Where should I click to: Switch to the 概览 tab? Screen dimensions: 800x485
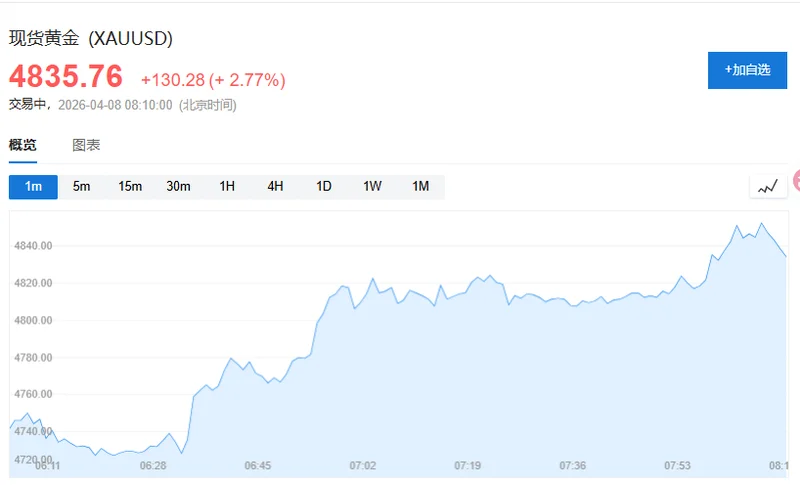pos(23,145)
